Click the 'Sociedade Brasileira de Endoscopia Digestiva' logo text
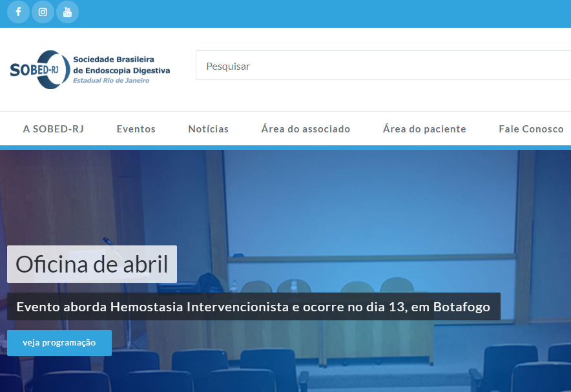Screen dimensions: 571x392 coord(121,65)
